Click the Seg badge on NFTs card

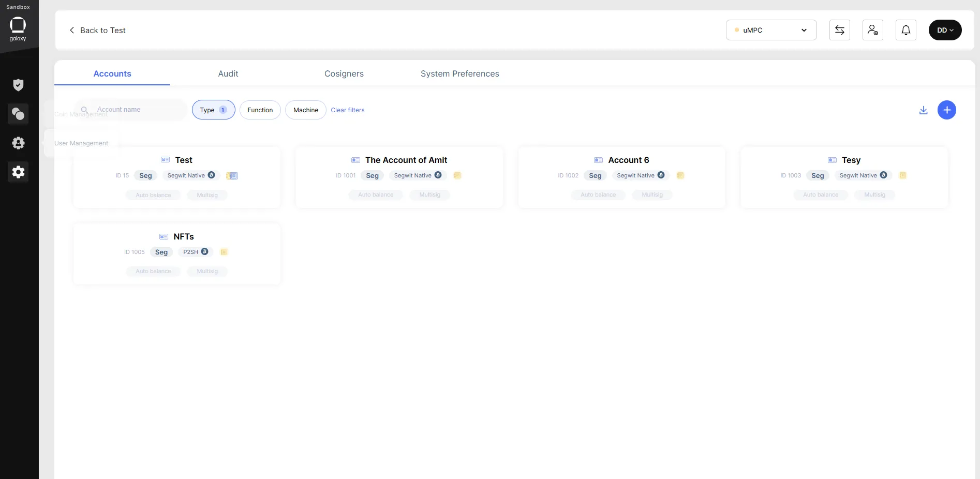pyautogui.click(x=161, y=252)
